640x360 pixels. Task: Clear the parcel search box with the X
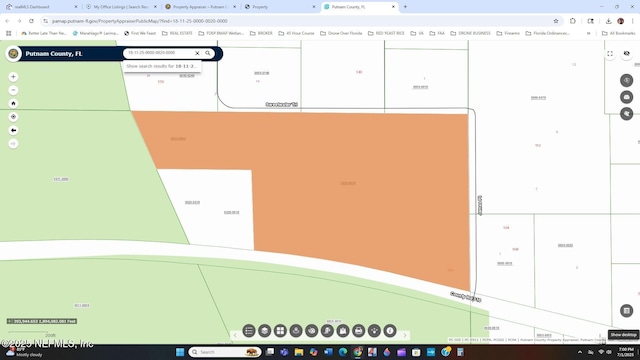(197, 53)
